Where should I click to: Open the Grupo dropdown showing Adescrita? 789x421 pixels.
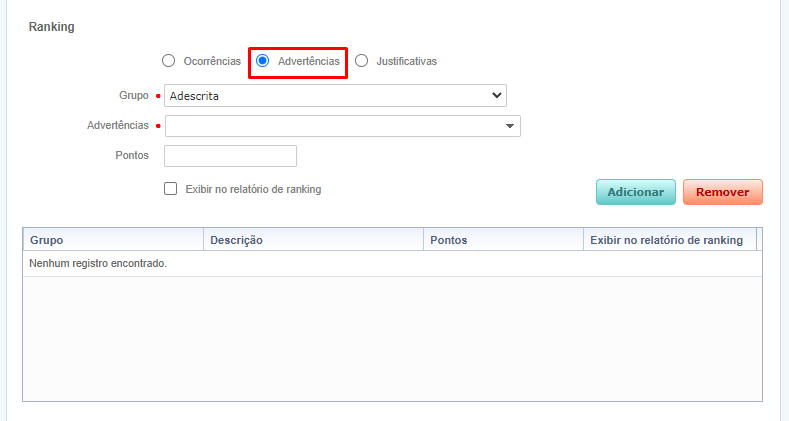click(335, 96)
